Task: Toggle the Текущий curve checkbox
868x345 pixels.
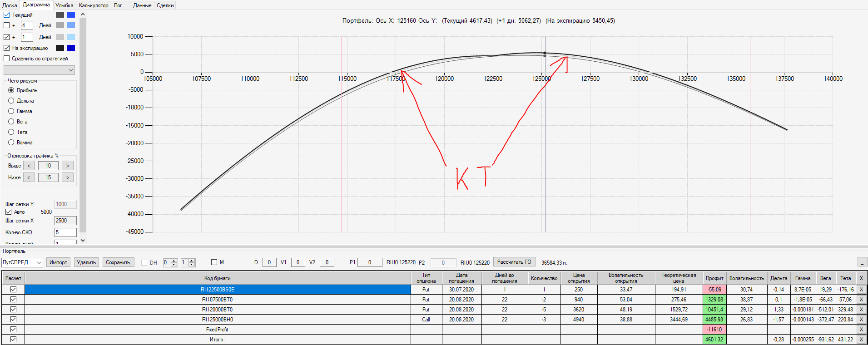Action: point(7,15)
